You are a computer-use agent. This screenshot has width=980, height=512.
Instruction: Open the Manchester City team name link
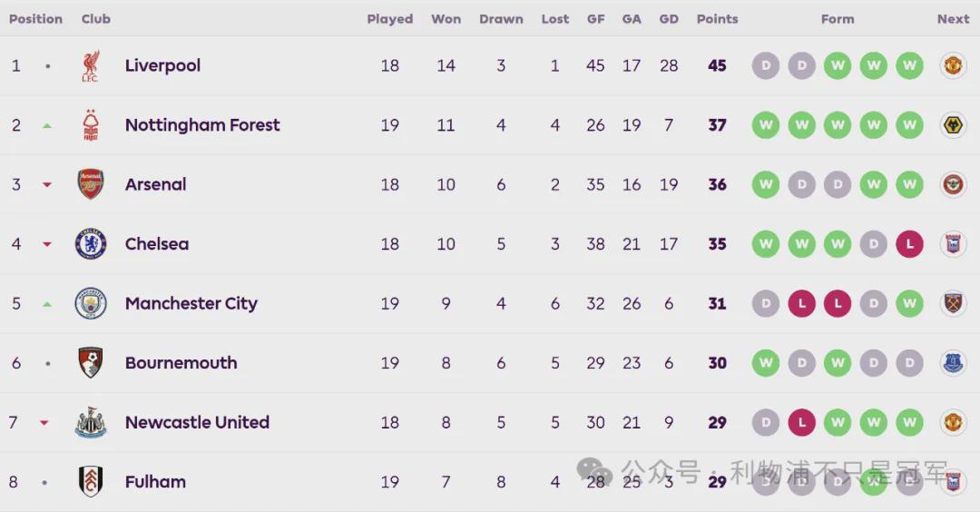click(x=191, y=303)
